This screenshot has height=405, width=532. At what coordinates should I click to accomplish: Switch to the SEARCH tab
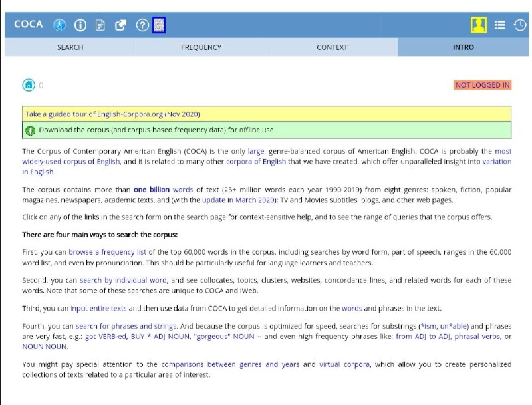click(70, 47)
